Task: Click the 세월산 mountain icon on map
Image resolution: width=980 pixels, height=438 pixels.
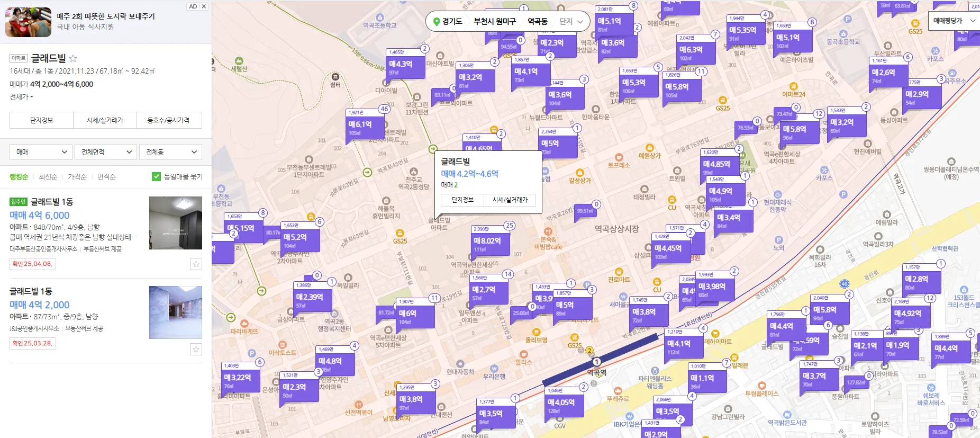Action: click(239, 61)
